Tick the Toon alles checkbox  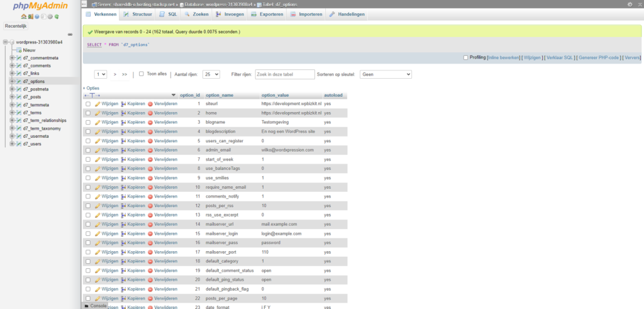pyautogui.click(x=142, y=74)
